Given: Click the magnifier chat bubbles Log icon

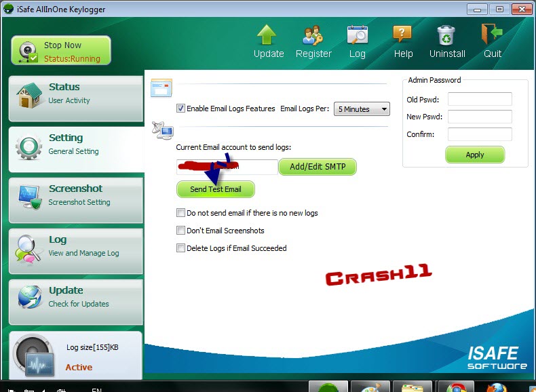Looking at the screenshot, I should tap(28, 249).
